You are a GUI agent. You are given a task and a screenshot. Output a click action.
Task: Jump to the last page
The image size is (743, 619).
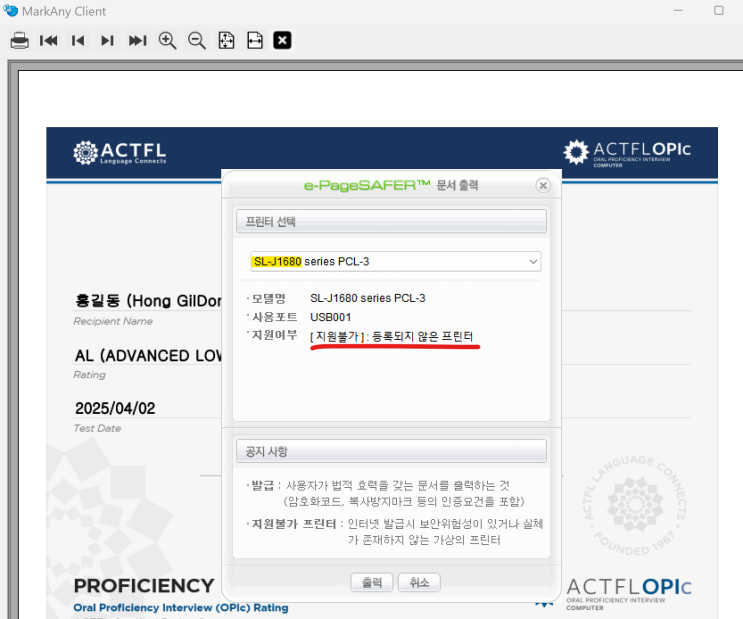(137, 40)
